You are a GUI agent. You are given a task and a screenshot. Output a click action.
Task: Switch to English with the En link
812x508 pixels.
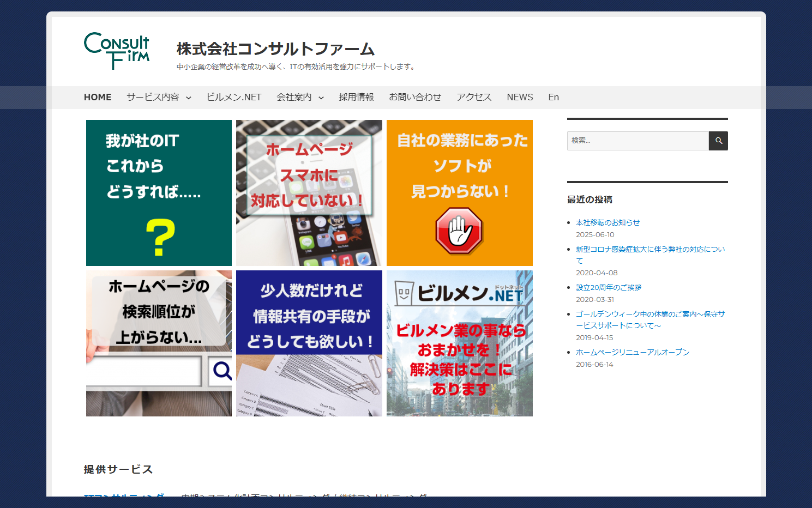click(x=553, y=97)
